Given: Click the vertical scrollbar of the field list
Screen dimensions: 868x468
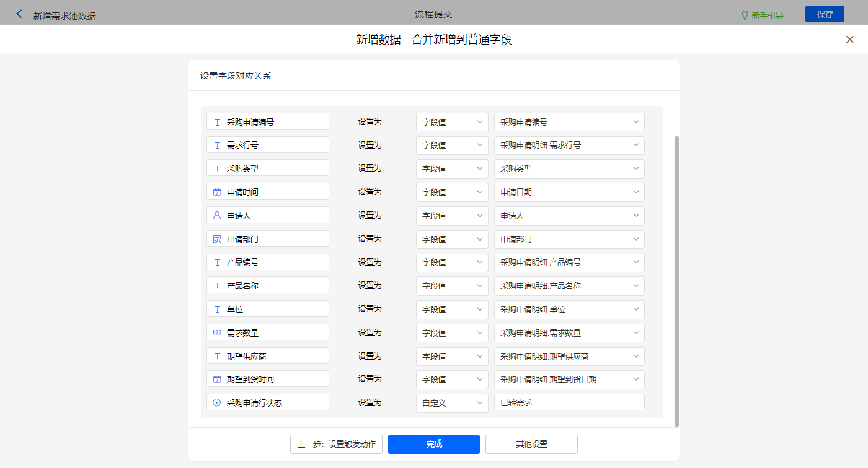Looking at the screenshot, I should click(x=676, y=279).
